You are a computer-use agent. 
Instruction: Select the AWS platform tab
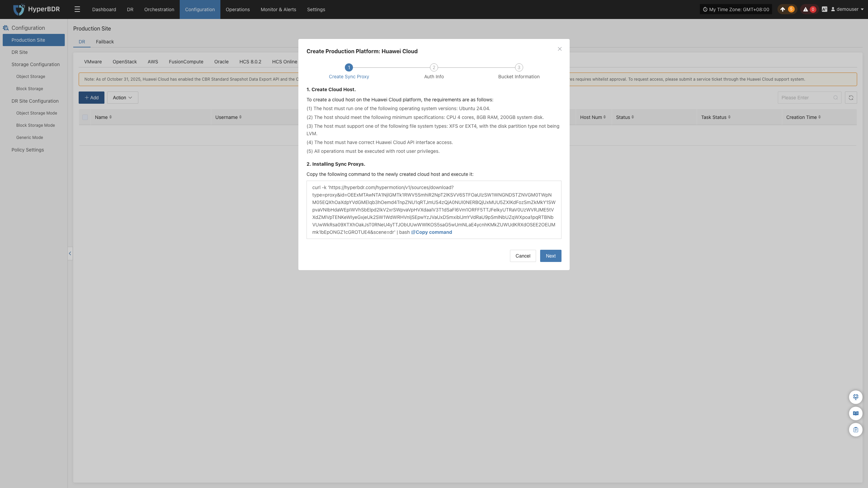click(x=153, y=62)
